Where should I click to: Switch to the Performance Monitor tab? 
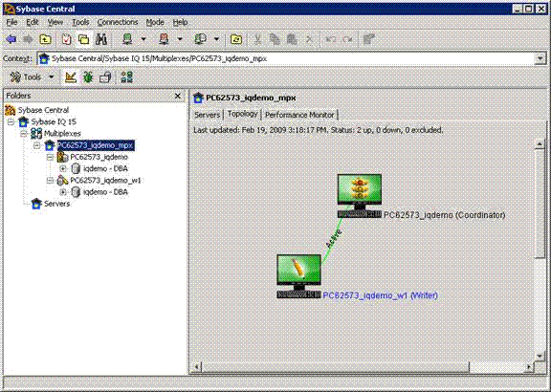(299, 115)
